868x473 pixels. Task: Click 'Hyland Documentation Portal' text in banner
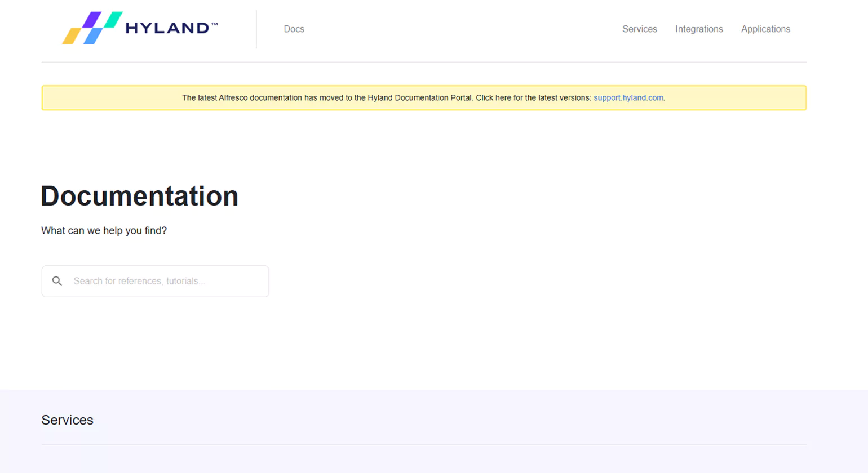click(x=420, y=98)
